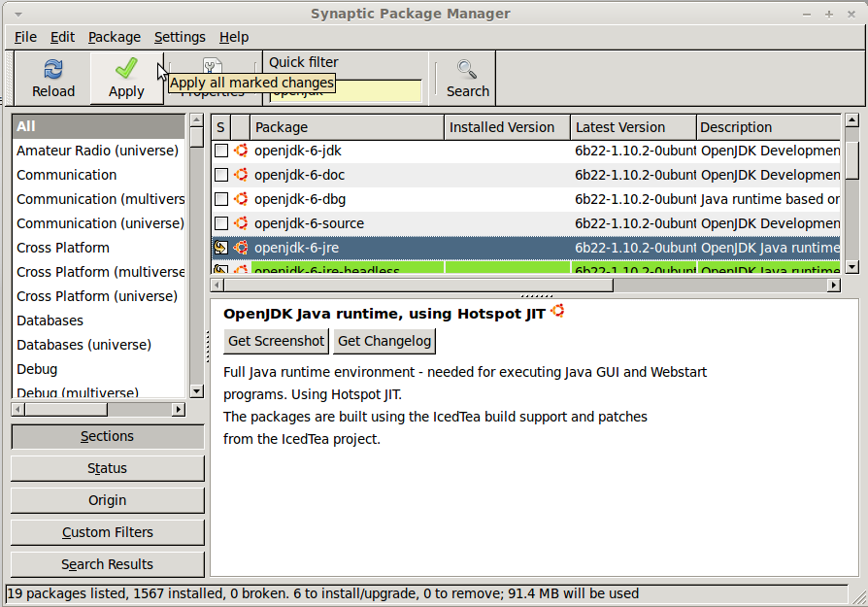
Task: Sort by Description column header
Action: (768, 127)
